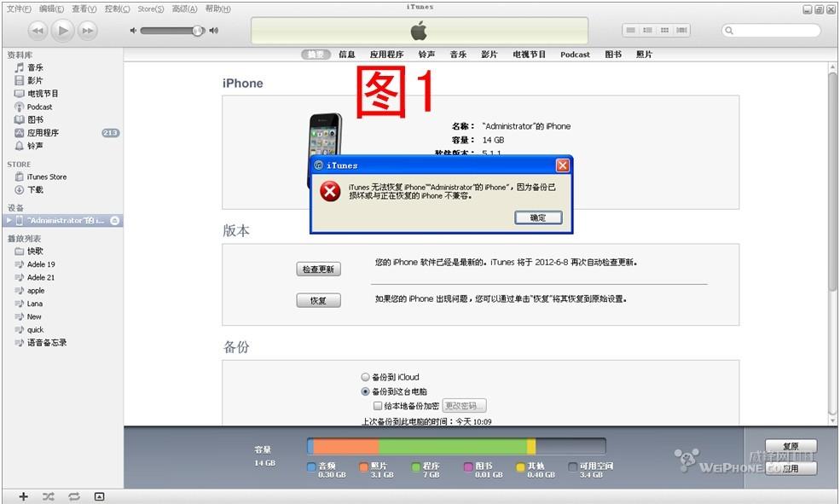Screen dimensions: 840x504
Task: Click the 更改密码 button
Action: (465, 406)
